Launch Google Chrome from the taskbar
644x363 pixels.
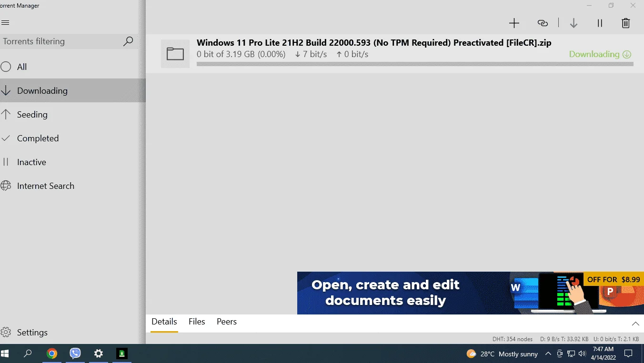coord(52,353)
